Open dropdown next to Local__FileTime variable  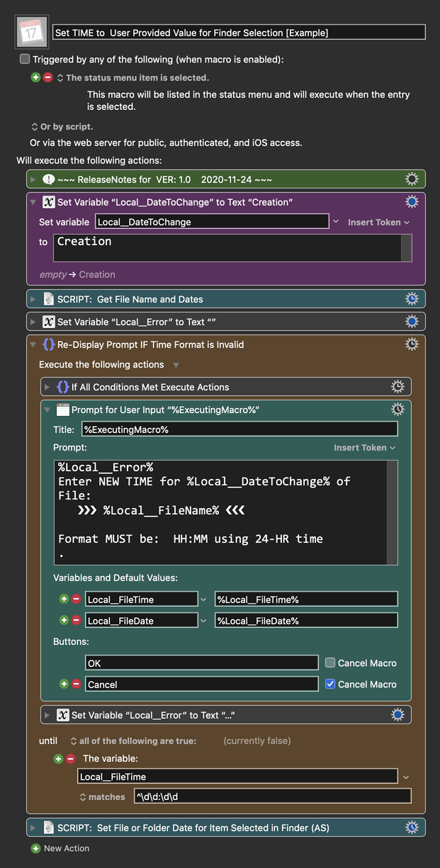pos(204,599)
